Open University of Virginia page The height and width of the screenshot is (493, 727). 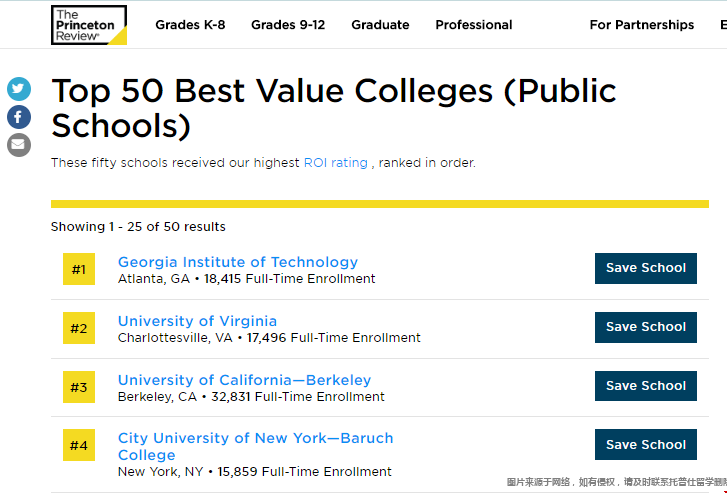pos(198,321)
